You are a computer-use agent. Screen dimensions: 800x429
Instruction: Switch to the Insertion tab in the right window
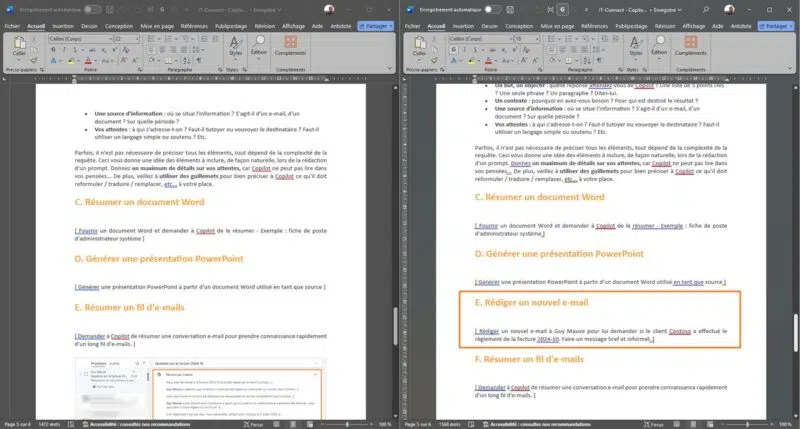464,24
